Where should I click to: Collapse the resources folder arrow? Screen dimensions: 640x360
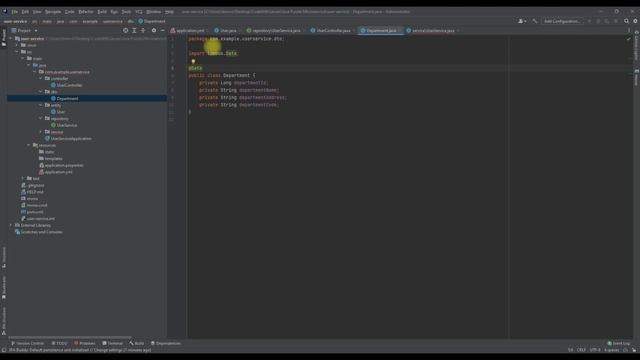pos(29,145)
